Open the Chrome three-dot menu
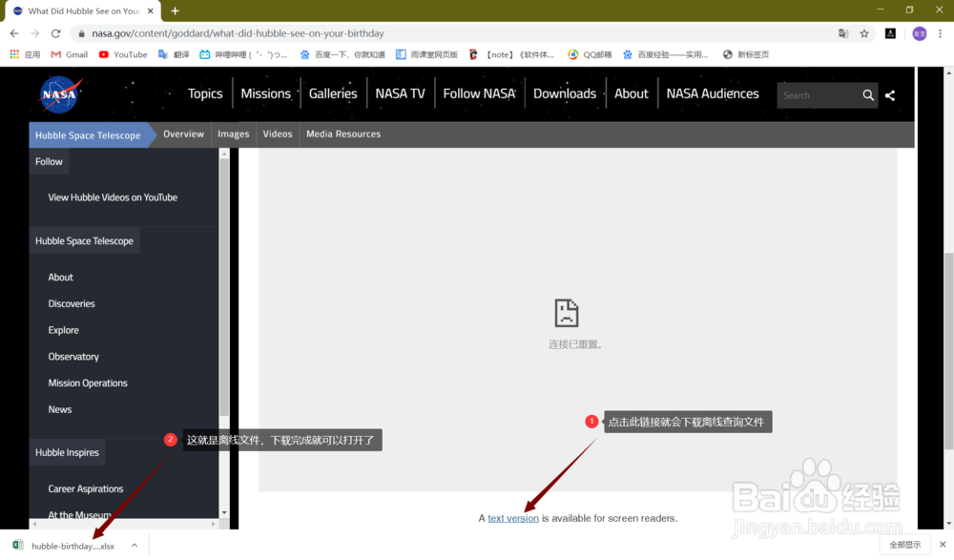 940,33
